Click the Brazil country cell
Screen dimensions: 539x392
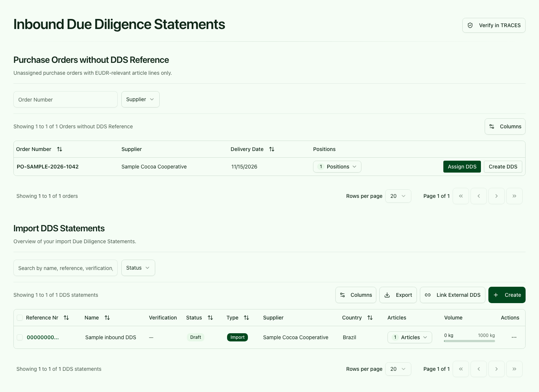350,337
